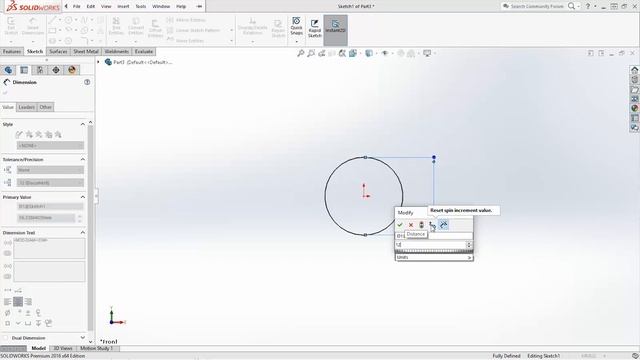Image resolution: width=640 pixels, height=360 pixels.
Task: Collapse the Primary Value section
Action: (83, 197)
